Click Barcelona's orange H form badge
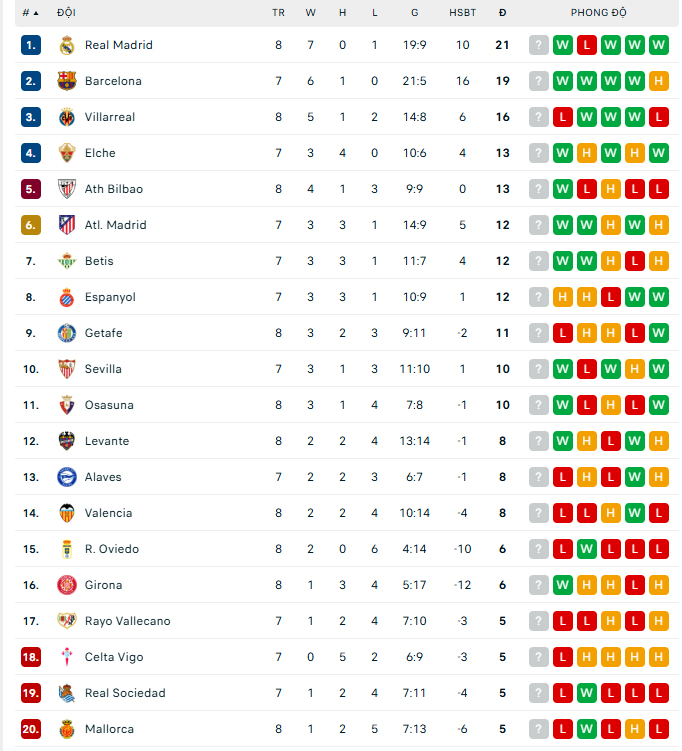The width and height of the screenshot is (682, 751). 658,81
